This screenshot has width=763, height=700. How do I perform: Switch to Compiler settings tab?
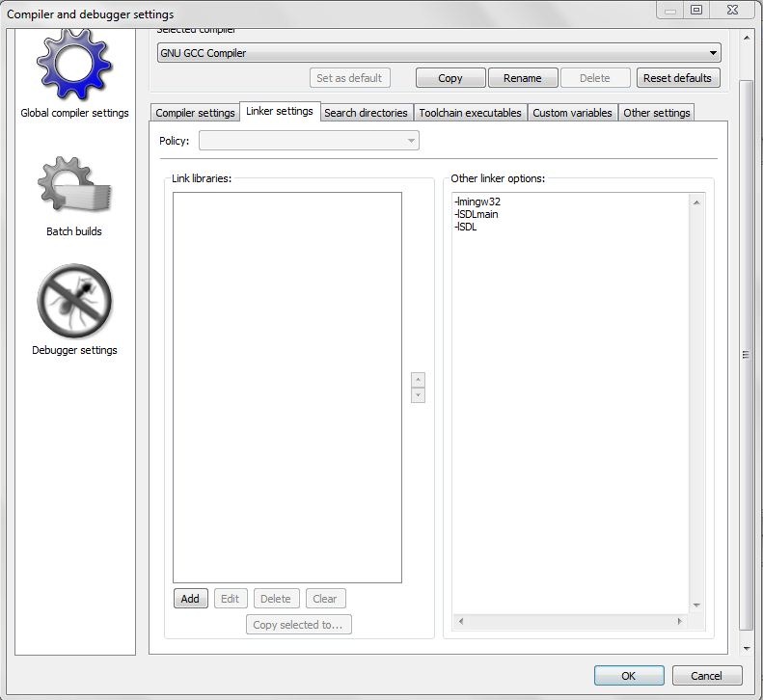[195, 113]
